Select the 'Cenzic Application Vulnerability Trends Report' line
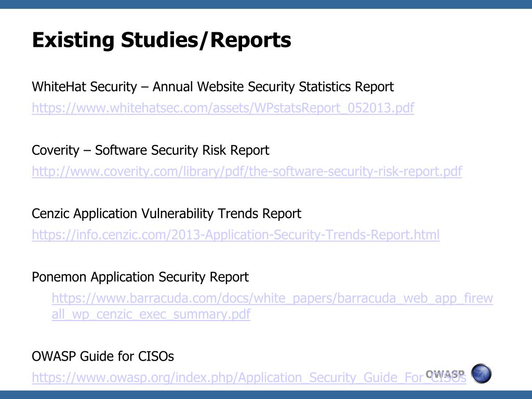The image size is (532, 399). (167, 214)
